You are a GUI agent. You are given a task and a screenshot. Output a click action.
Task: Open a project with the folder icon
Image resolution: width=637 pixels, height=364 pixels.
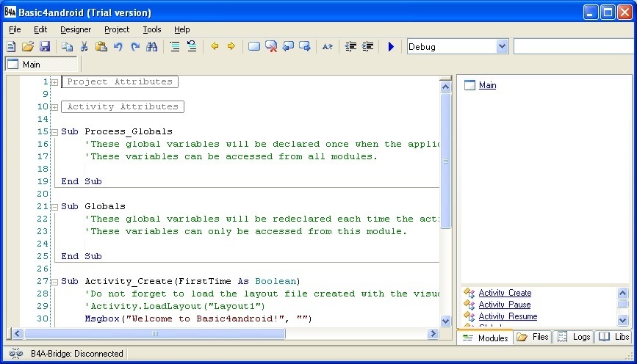(x=28, y=47)
